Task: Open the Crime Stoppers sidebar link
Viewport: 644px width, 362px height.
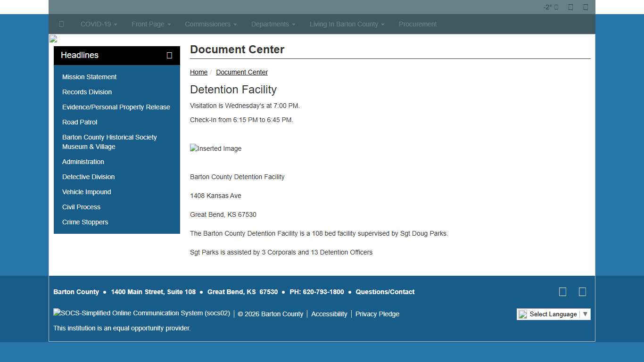Action: point(85,222)
